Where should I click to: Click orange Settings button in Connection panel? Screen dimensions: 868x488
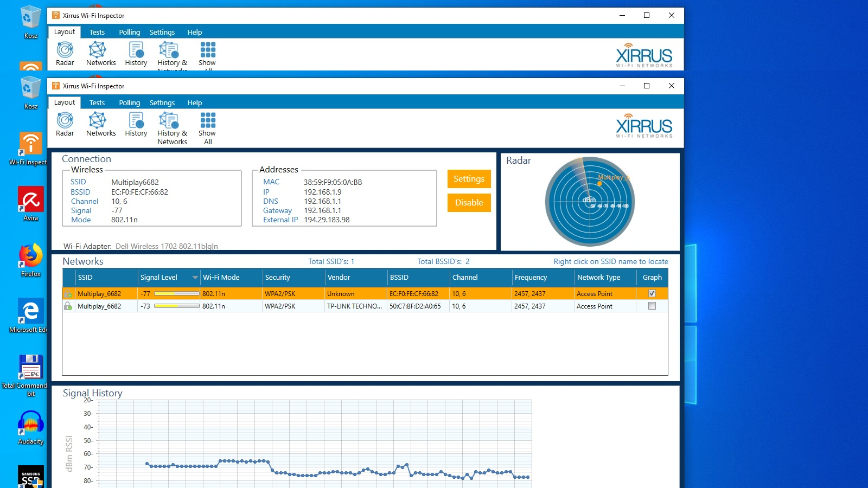[x=469, y=179]
